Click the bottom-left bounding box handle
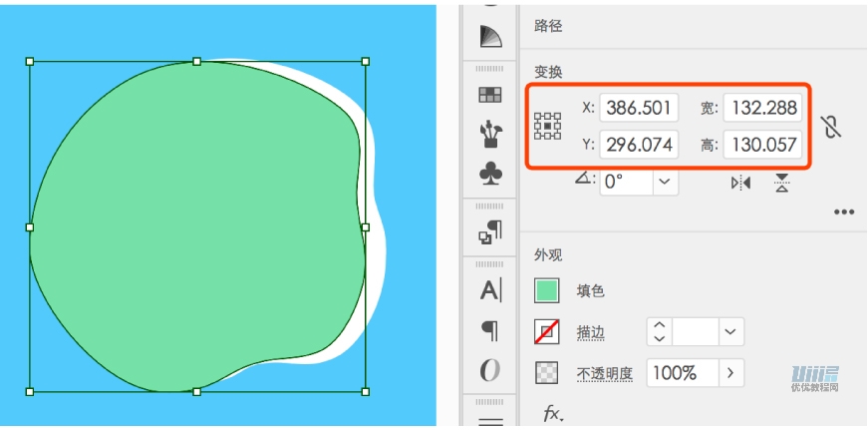 (30, 392)
